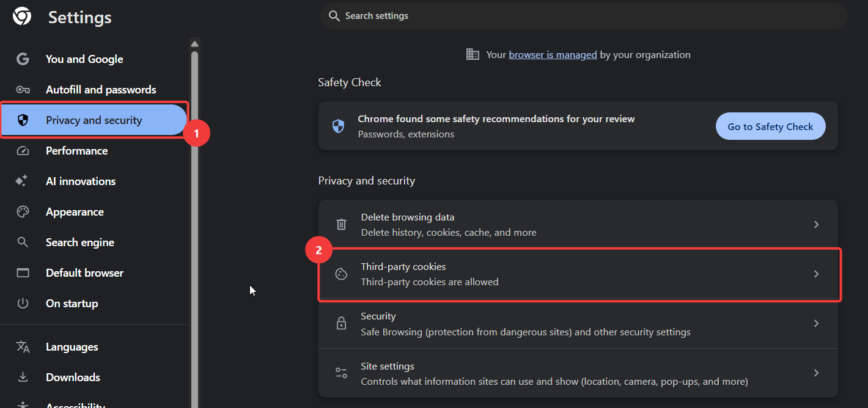Click the 'Safety Check' section heading
Viewport: 868px width, 408px height.
(350, 82)
